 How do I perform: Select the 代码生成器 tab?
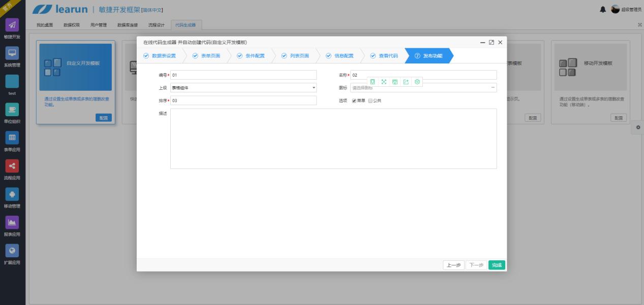[x=186, y=25]
